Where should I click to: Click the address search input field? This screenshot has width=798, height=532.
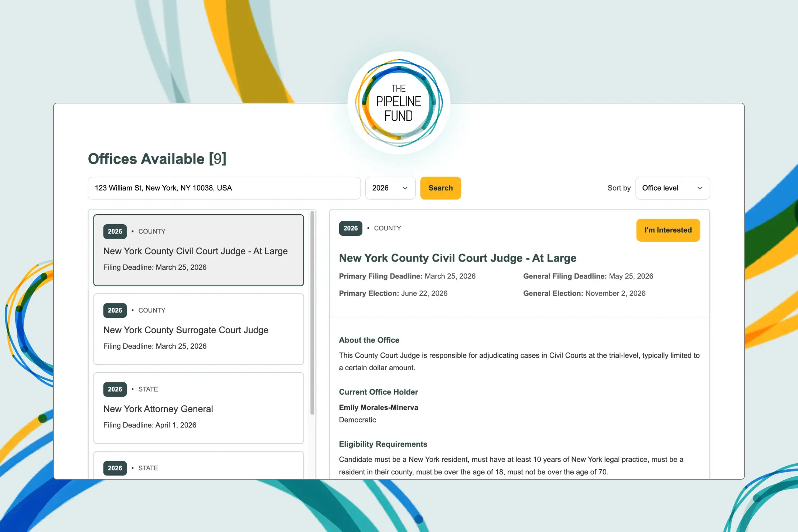tap(224, 188)
